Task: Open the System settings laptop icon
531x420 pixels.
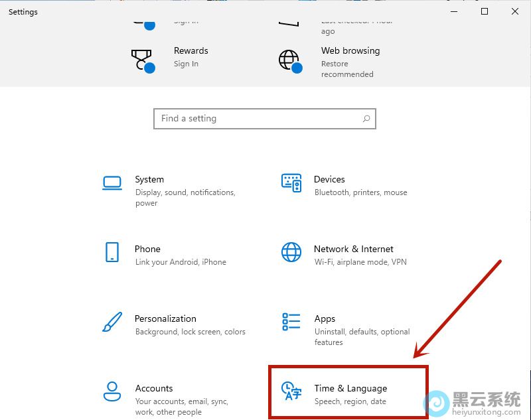Action: [x=112, y=183]
